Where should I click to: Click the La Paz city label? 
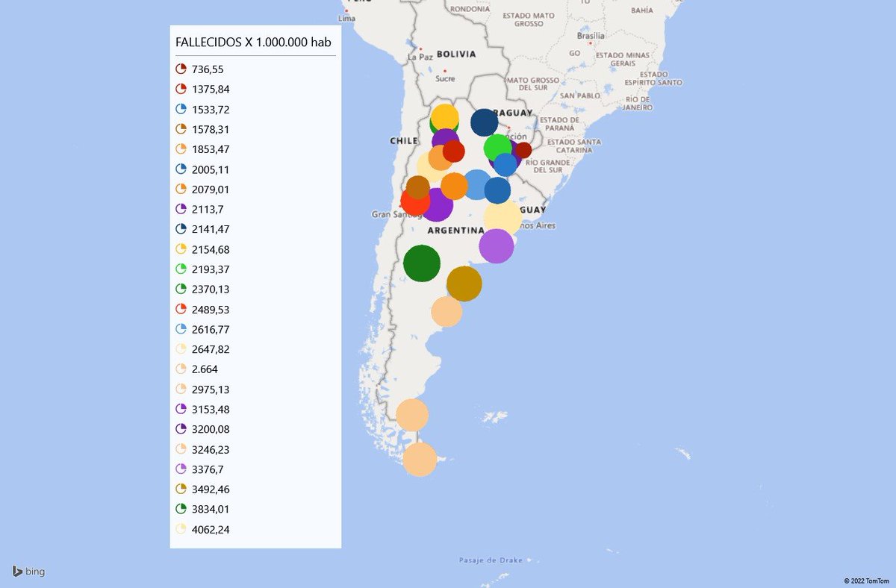[420, 57]
